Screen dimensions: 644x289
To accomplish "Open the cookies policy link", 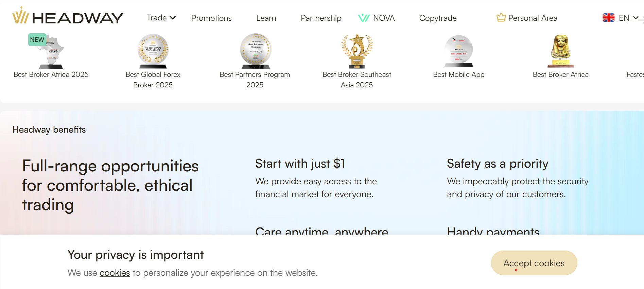I will tap(115, 272).
